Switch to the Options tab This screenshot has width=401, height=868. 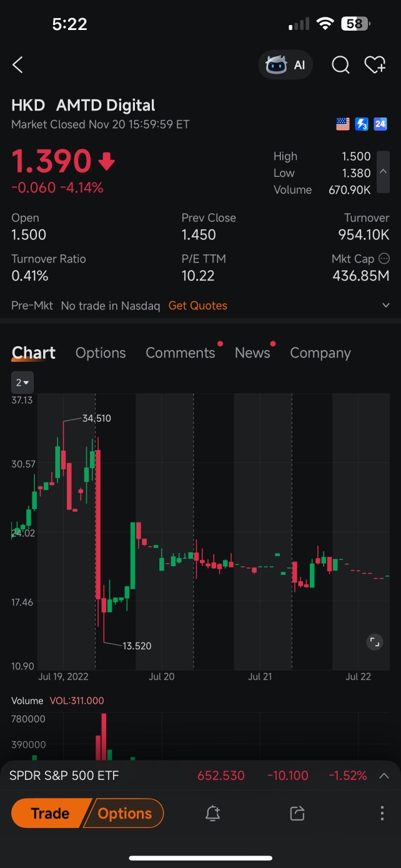click(101, 353)
